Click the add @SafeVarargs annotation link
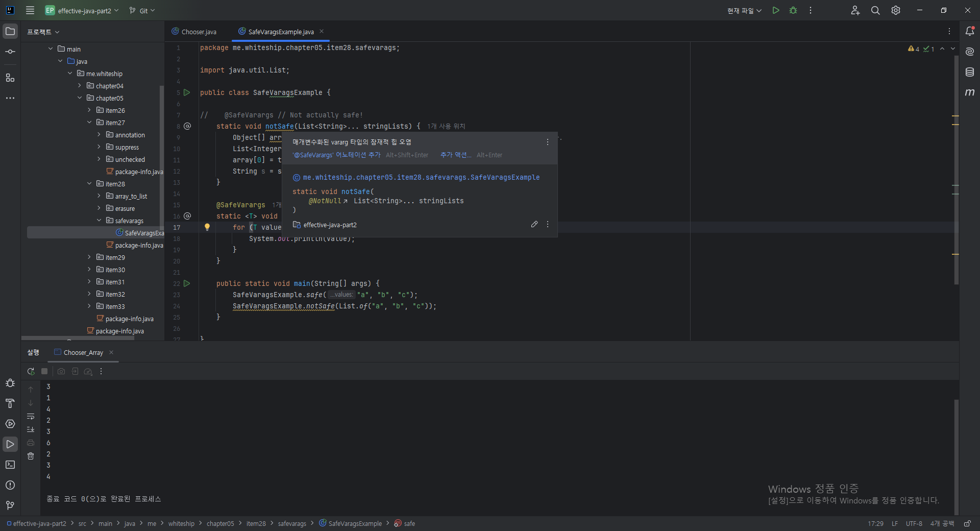980x531 pixels. pyautogui.click(x=337, y=155)
